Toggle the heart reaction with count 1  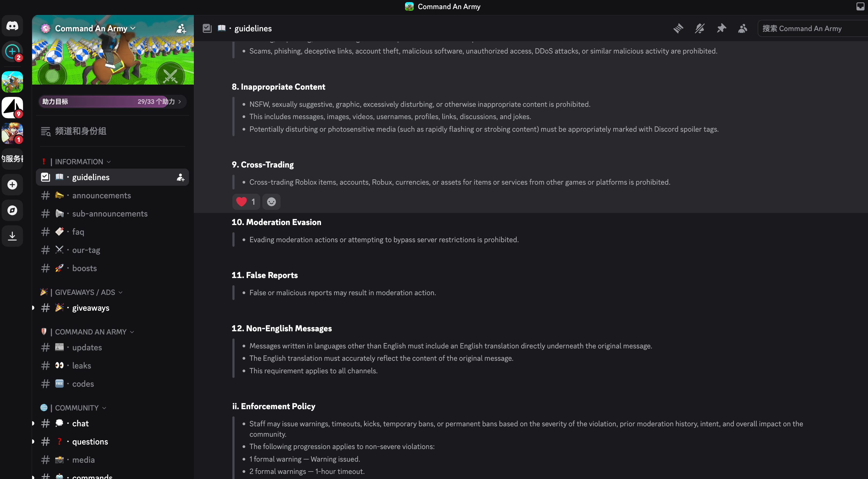(246, 202)
